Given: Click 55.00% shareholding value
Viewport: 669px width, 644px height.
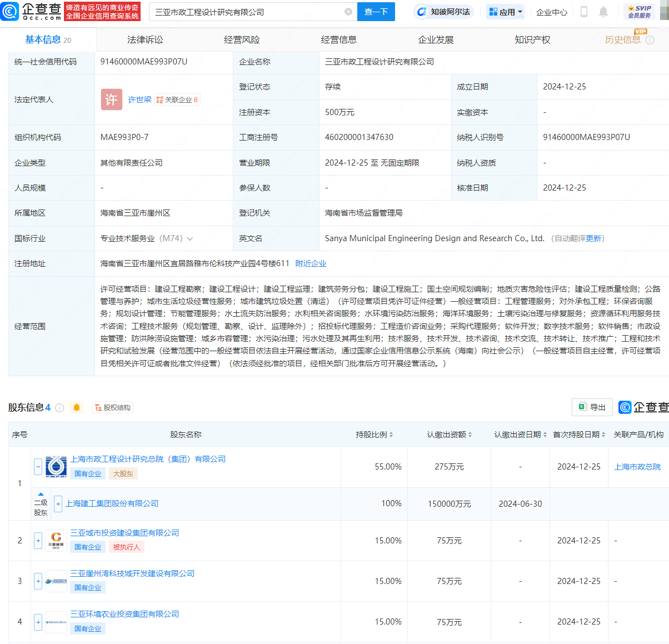Looking at the screenshot, I should coord(388,467).
